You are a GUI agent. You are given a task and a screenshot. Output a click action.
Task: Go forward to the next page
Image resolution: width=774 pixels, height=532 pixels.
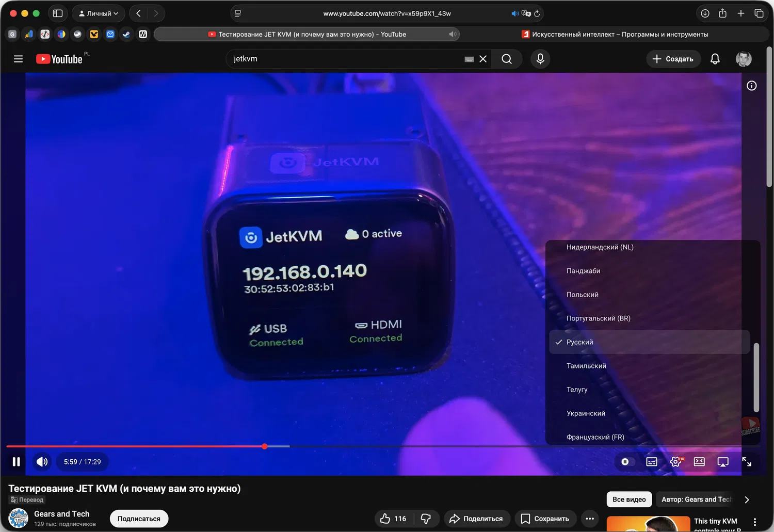tap(156, 13)
